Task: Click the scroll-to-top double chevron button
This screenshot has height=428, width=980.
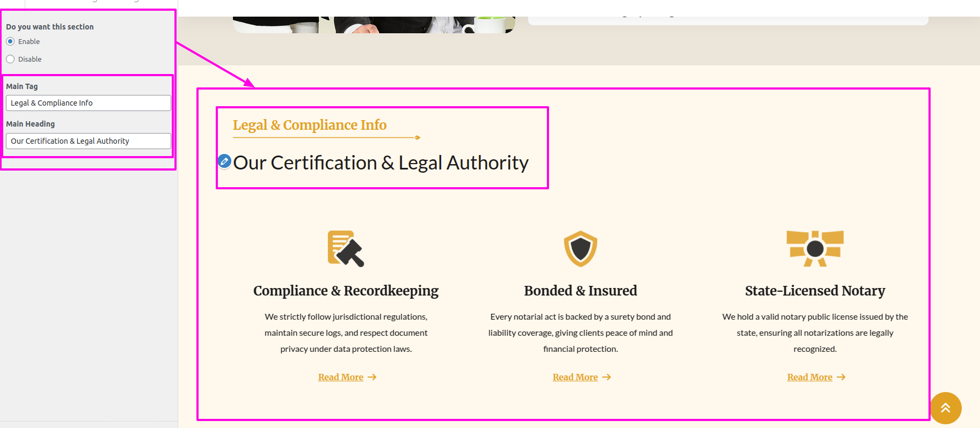Action: 945,408
